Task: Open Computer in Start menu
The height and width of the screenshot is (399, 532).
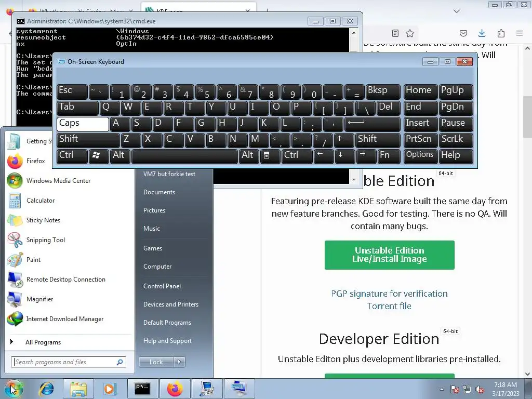Action: [x=157, y=267]
